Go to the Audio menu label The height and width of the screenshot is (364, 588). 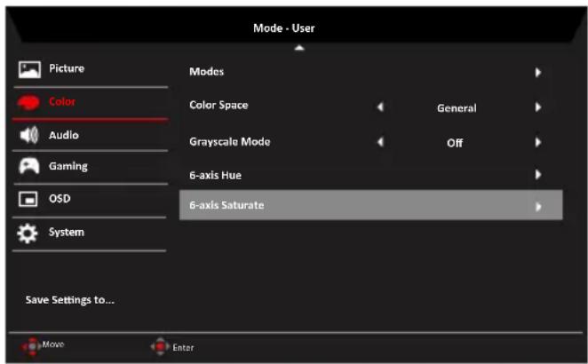(64, 135)
